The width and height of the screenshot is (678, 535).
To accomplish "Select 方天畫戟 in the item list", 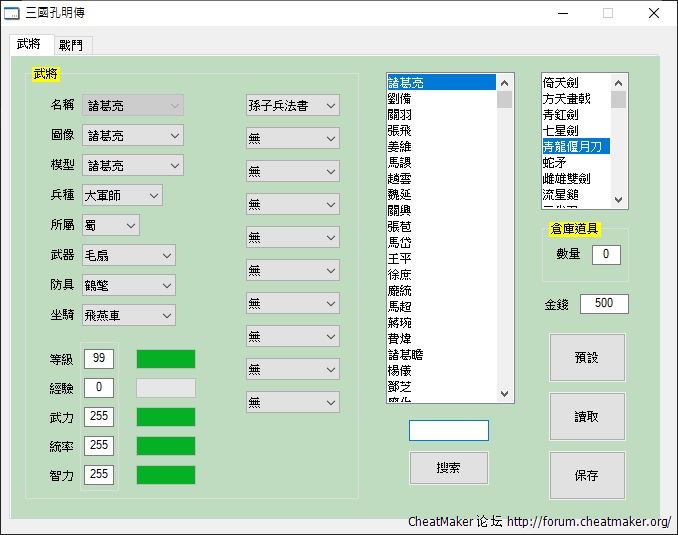I will pyautogui.click(x=567, y=99).
